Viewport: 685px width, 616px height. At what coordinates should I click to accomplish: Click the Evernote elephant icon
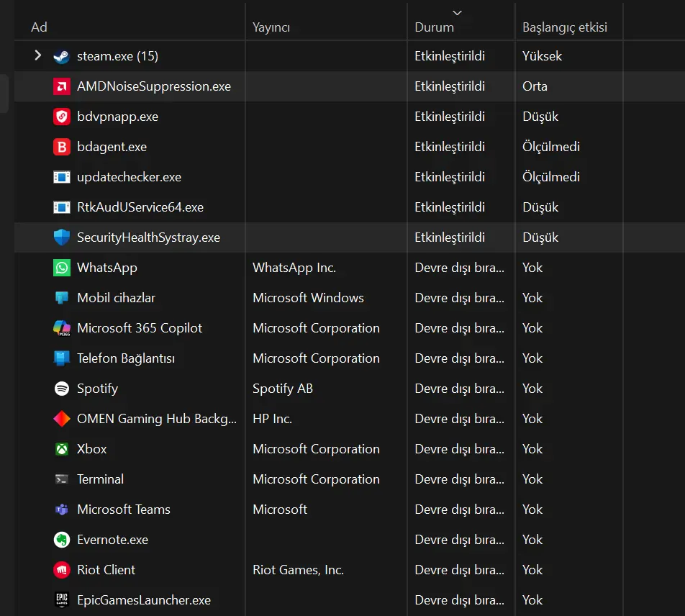62,540
